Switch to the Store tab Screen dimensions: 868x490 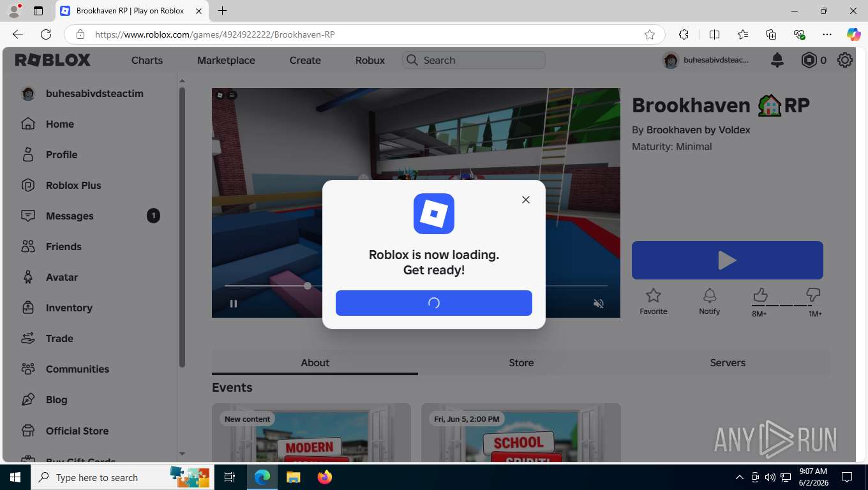click(521, 362)
